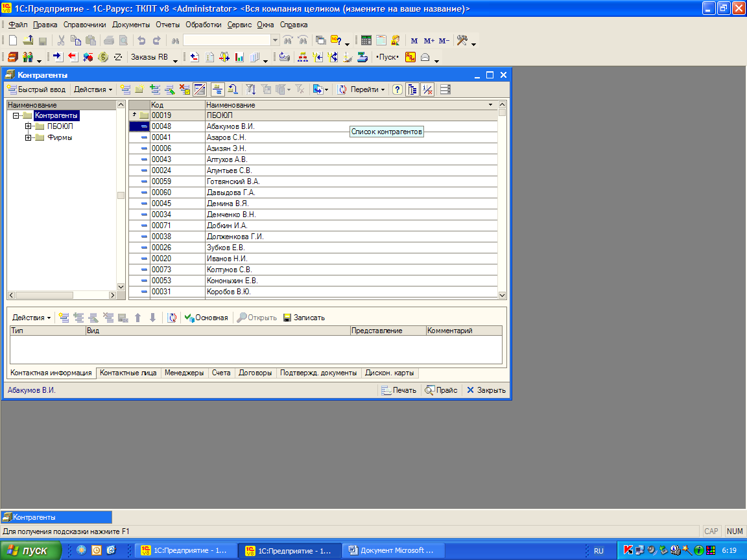Image resolution: width=747 pixels, height=560 pixels.
Task: Switch to Документ Microsoft taskbar item
Action: (x=394, y=550)
